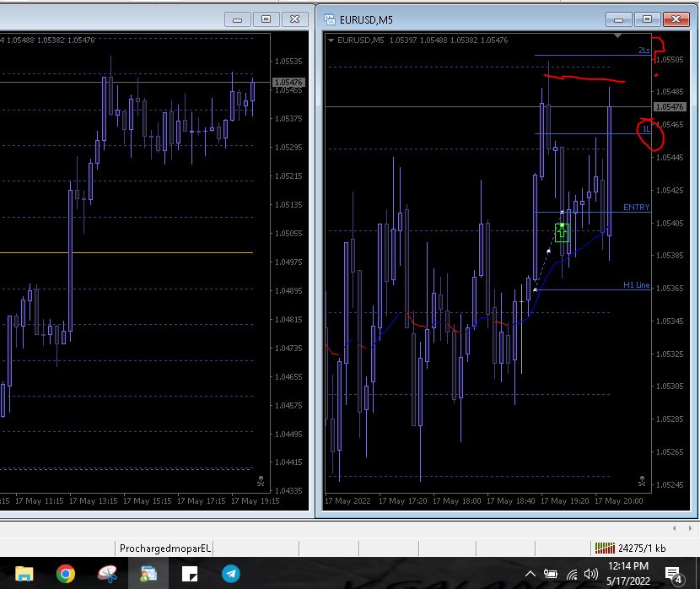Open the Wi-Fi network tray icon

coord(572,575)
